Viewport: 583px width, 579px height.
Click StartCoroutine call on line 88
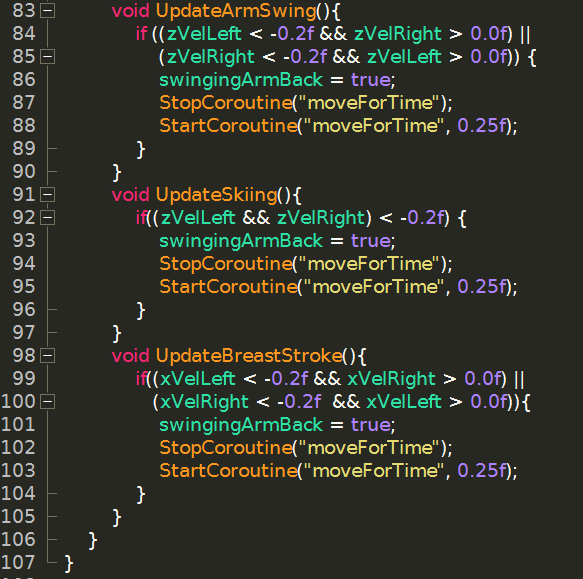point(228,126)
